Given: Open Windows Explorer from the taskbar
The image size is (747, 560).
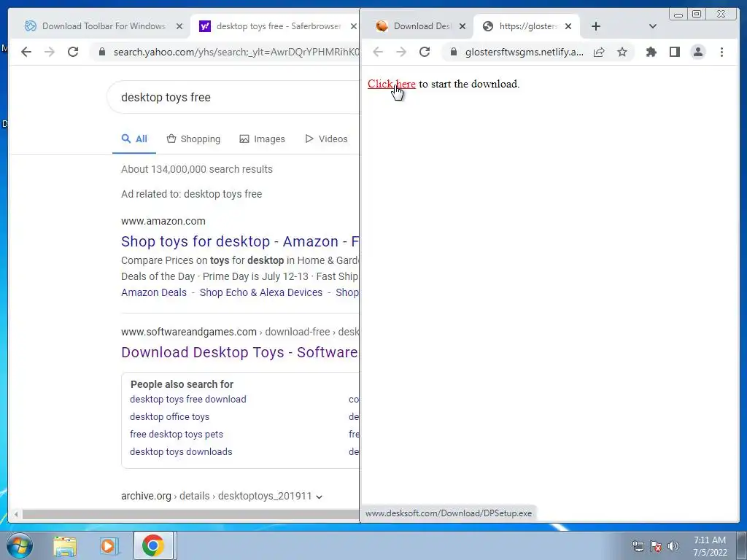Looking at the screenshot, I should click(x=65, y=545).
